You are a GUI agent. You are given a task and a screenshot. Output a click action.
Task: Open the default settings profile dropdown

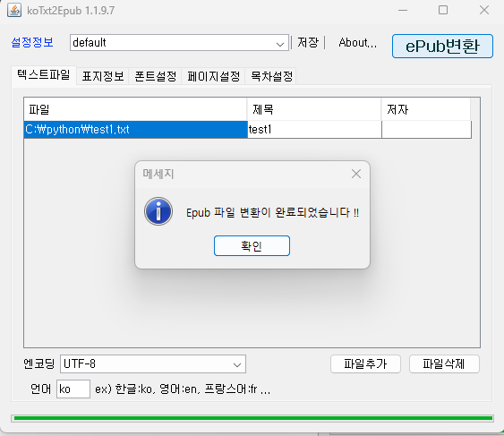point(179,42)
